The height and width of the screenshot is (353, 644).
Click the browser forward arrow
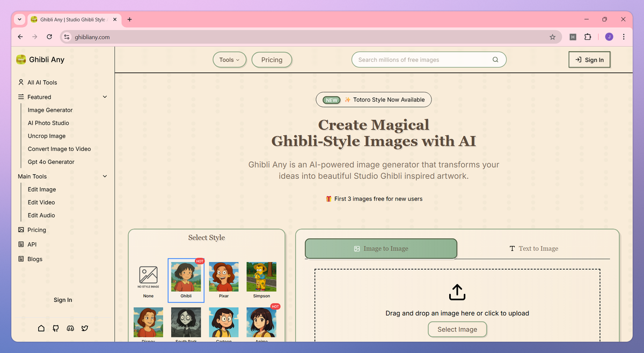tap(35, 37)
